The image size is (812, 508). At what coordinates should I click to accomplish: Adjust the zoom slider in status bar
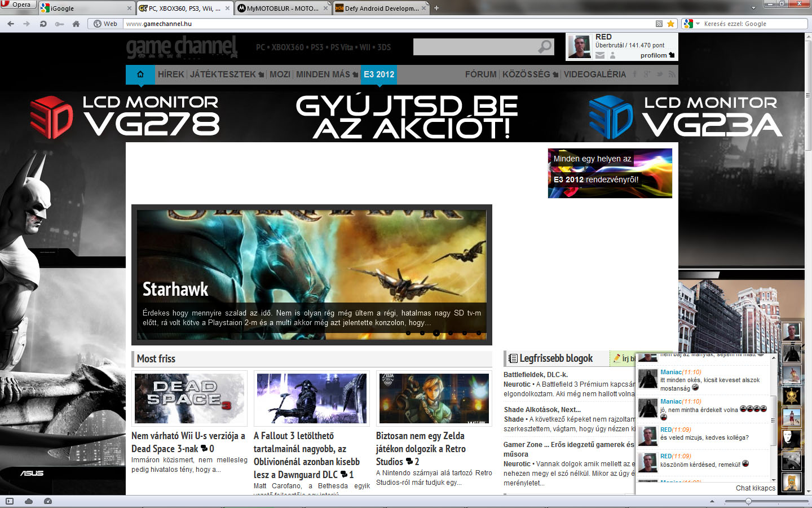pos(748,501)
